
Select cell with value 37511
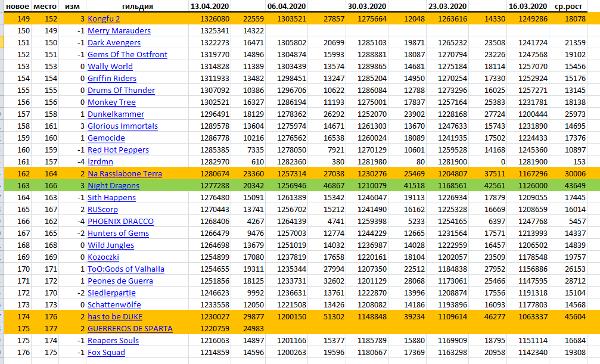pos(487,173)
